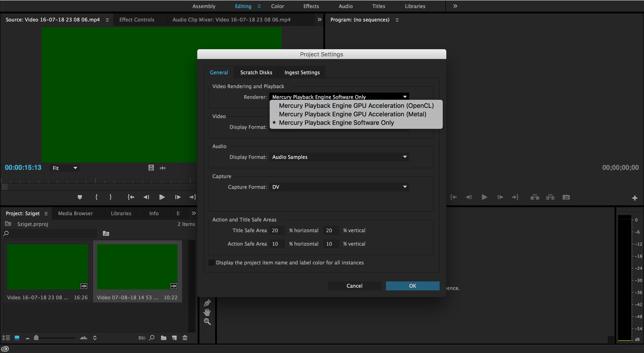Switch to the Scratch Disks tab
This screenshot has width=644, height=353.
coord(256,72)
